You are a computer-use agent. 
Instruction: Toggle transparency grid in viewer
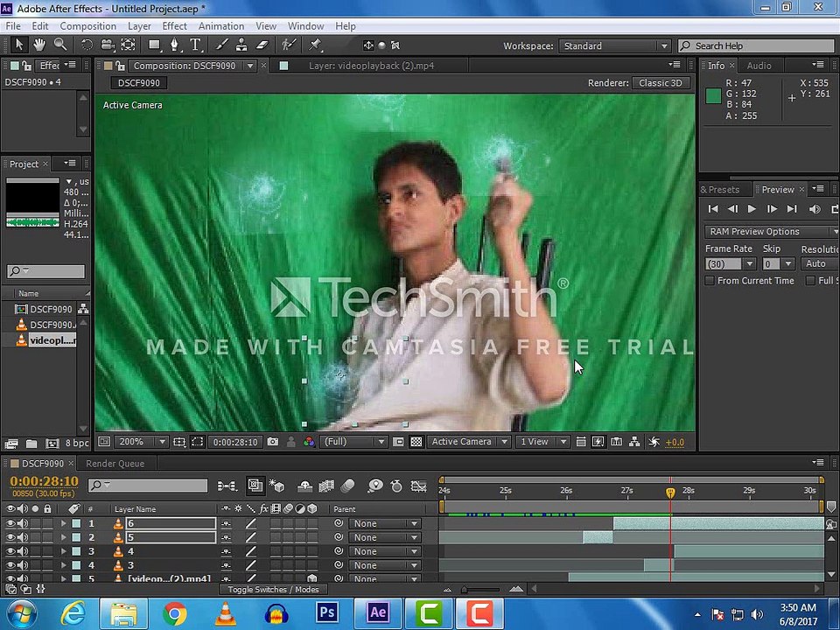(x=416, y=442)
